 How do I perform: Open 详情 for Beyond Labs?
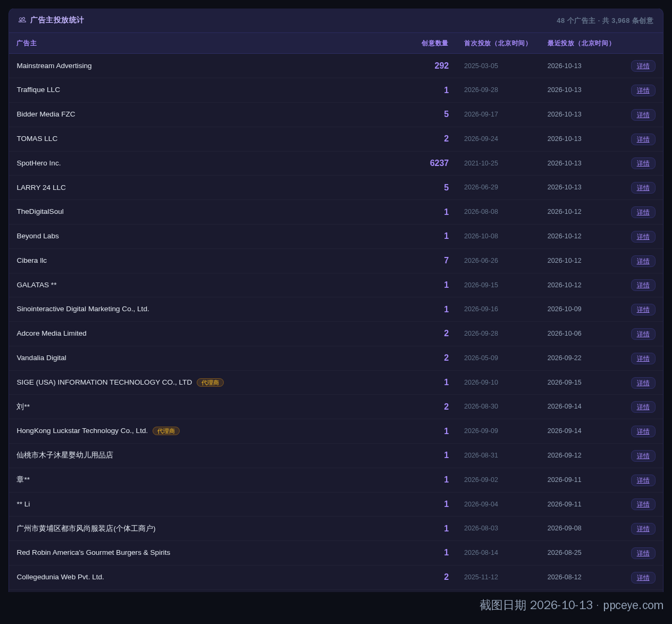tap(643, 237)
